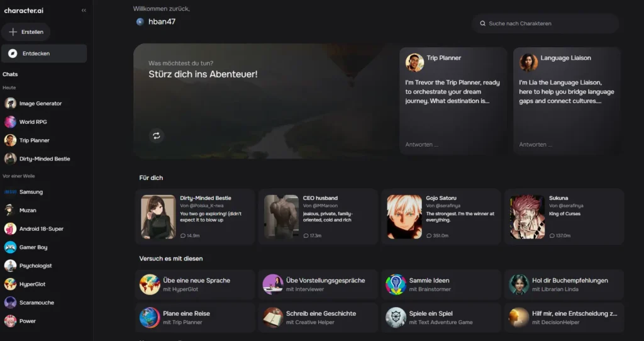Screen dimensions: 644x341
Task: Open CEO husband card thumbnail
Action: click(281, 217)
